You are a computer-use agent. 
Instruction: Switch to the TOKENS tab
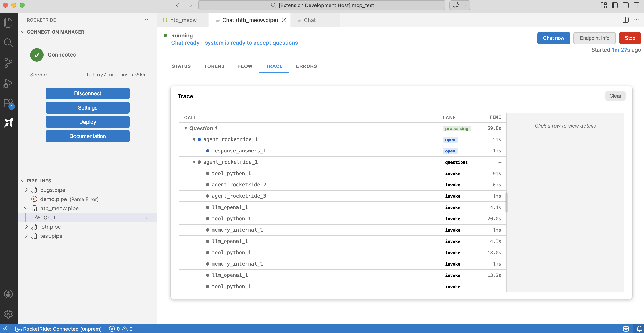click(214, 66)
